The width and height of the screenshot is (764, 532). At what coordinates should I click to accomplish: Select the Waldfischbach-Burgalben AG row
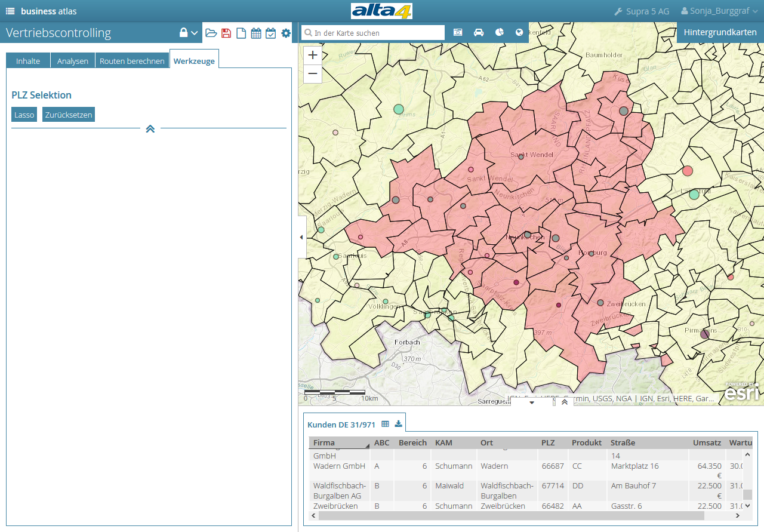525,491
